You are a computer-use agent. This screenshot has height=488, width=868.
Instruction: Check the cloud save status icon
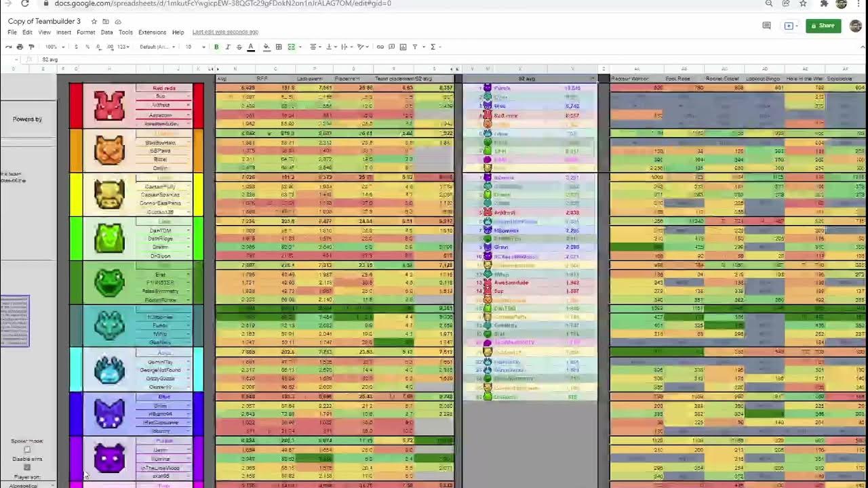tap(117, 22)
